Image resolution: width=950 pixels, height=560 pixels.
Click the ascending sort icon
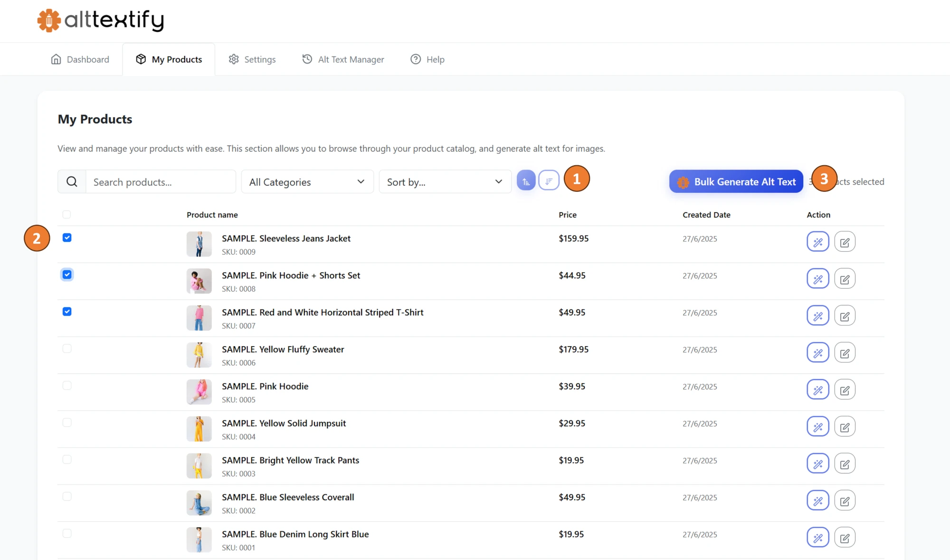click(x=525, y=180)
